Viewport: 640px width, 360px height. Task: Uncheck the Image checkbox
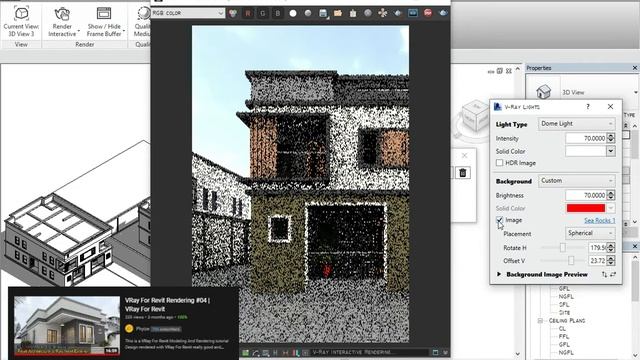click(500, 220)
